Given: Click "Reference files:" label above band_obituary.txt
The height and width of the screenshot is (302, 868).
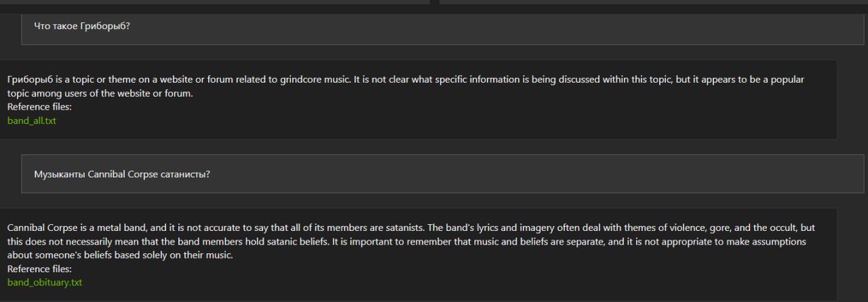Looking at the screenshot, I should (x=39, y=269).
